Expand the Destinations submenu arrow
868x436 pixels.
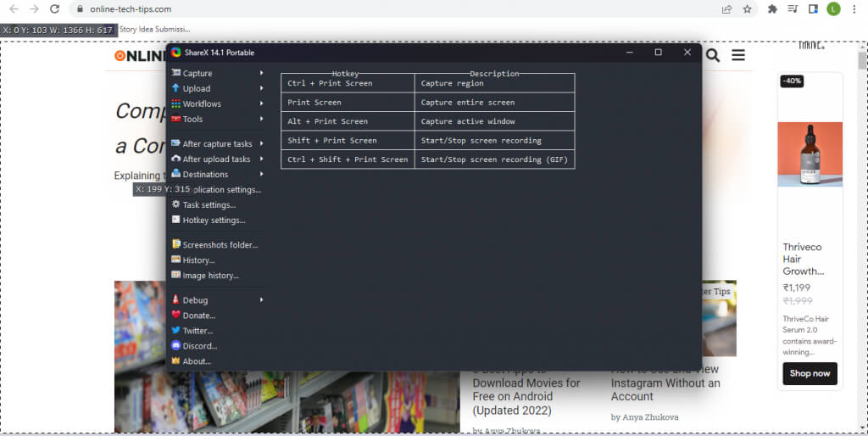point(261,174)
